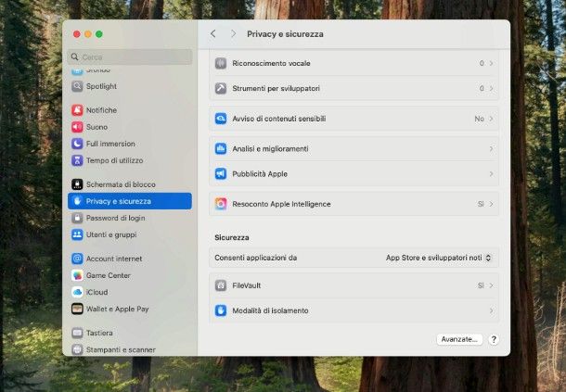Expand the FileVault row chevron
This screenshot has height=392, width=566.
click(x=491, y=285)
